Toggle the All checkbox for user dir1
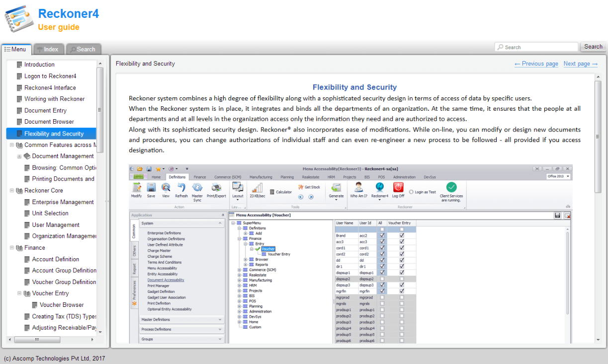 point(382,267)
